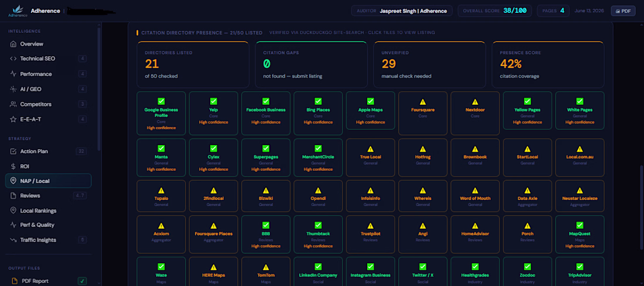Screen dimensions: 644x286
Task: Select the Neustar Localeze tile
Action: (580, 196)
